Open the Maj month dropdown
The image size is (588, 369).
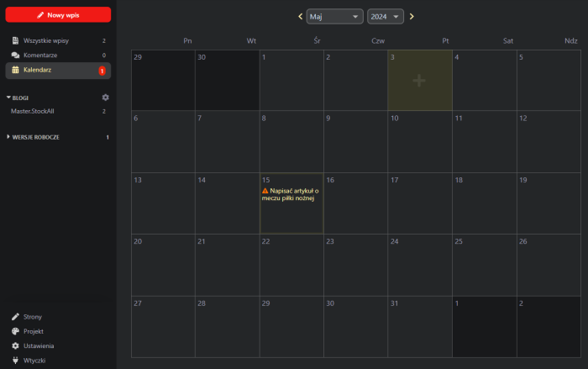point(334,16)
